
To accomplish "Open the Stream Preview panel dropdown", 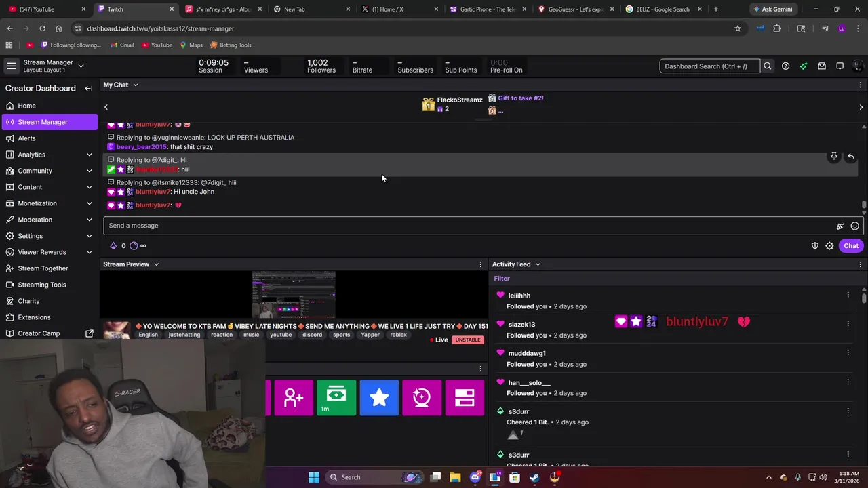I will click(156, 264).
